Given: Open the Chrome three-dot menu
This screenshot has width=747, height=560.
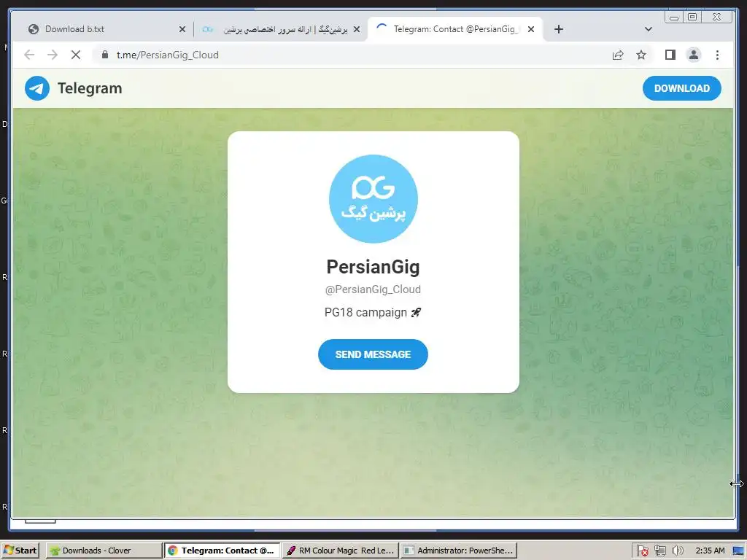Looking at the screenshot, I should point(717,55).
